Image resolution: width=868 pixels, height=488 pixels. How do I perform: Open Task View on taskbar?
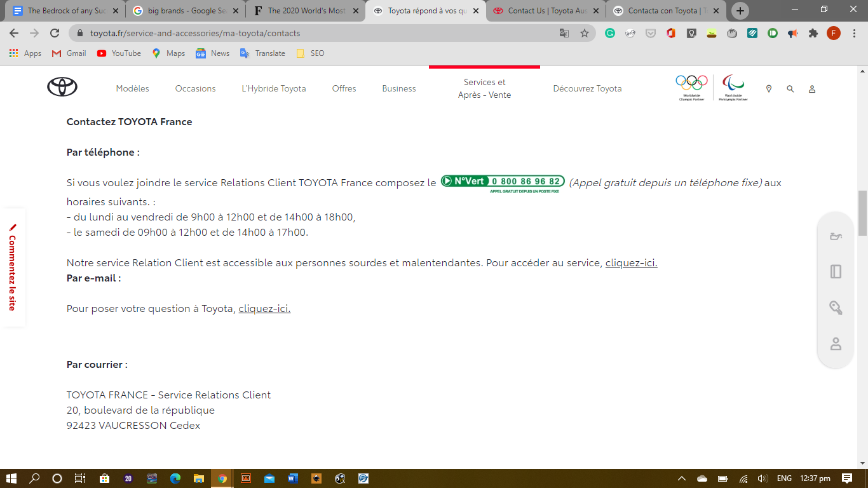[79, 478]
